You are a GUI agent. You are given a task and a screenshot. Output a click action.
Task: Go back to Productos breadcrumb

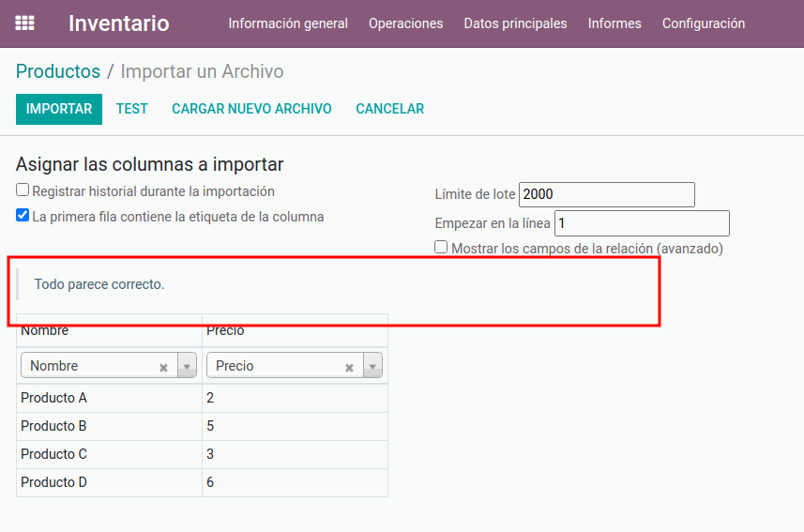(x=58, y=71)
